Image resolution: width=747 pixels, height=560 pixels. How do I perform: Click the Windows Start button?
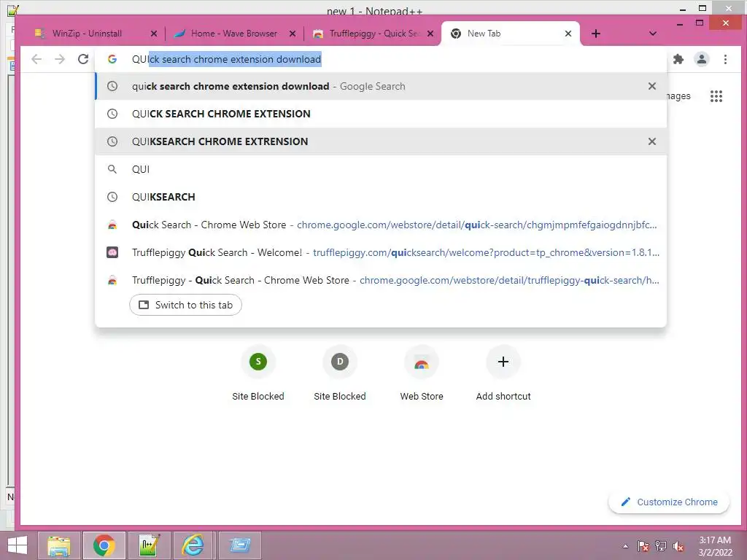[x=18, y=545]
